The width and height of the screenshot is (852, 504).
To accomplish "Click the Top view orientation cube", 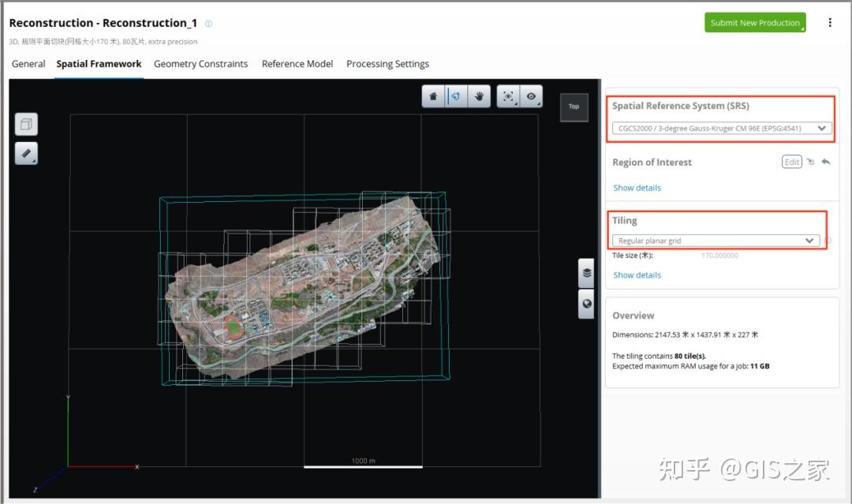I will 574,106.
